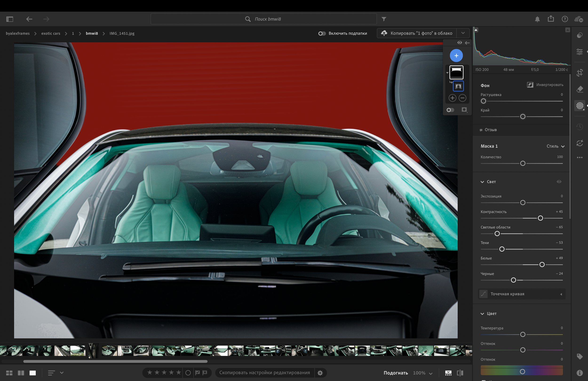Open cloud sync status icon

(x=579, y=19)
